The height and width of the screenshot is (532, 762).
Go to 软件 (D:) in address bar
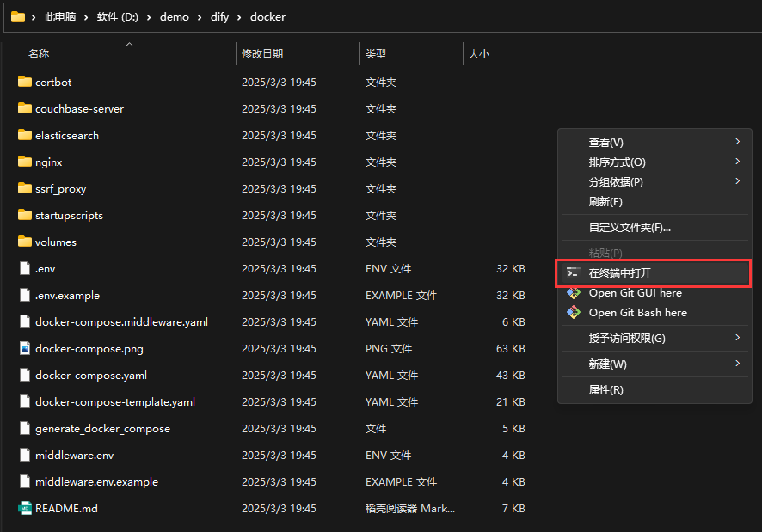point(119,17)
